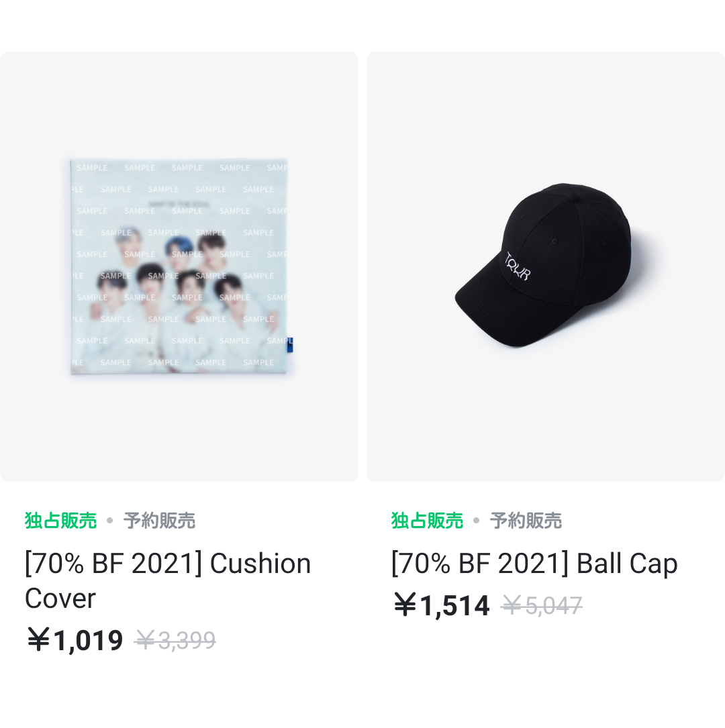Click the gray 予約販売 label under the ball cap

pyautogui.click(x=526, y=521)
